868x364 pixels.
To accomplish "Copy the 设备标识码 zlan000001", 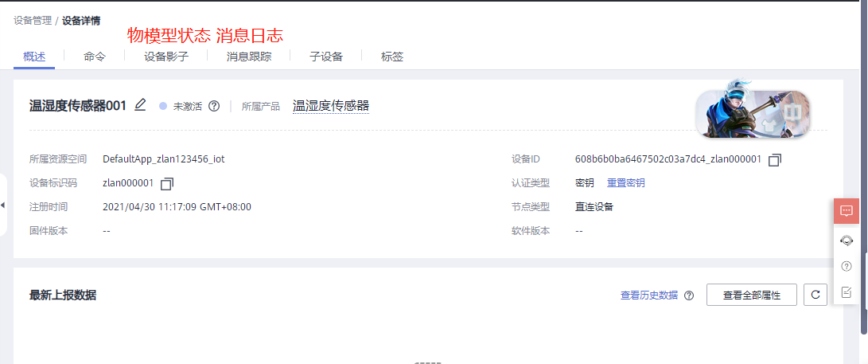I will (167, 184).
